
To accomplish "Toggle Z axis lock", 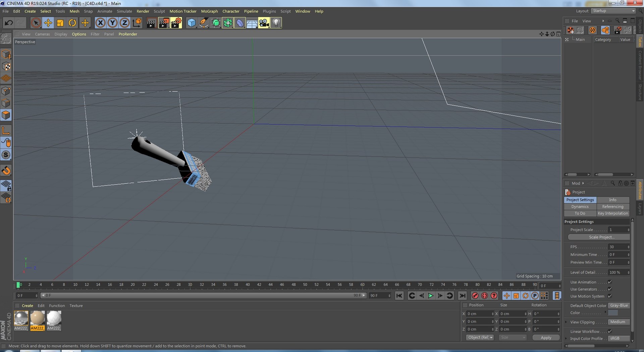I will point(124,23).
